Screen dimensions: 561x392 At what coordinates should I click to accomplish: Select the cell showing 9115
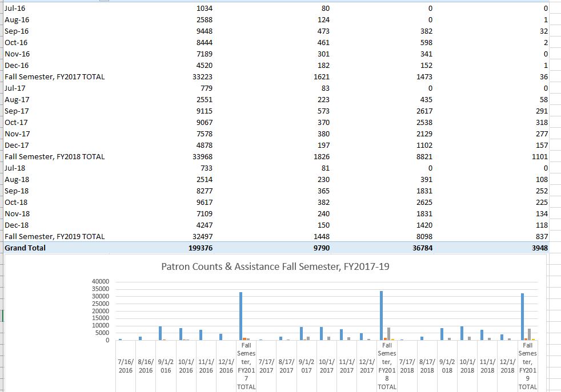pyautogui.click(x=205, y=111)
